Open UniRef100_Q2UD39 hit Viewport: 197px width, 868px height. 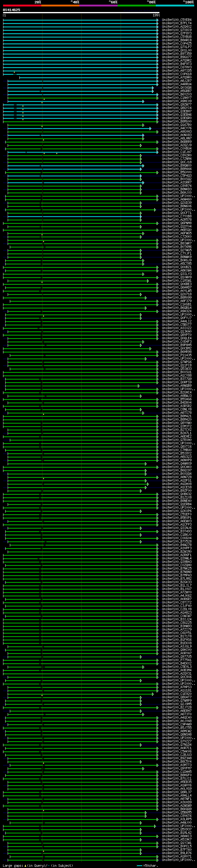pos(176,203)
